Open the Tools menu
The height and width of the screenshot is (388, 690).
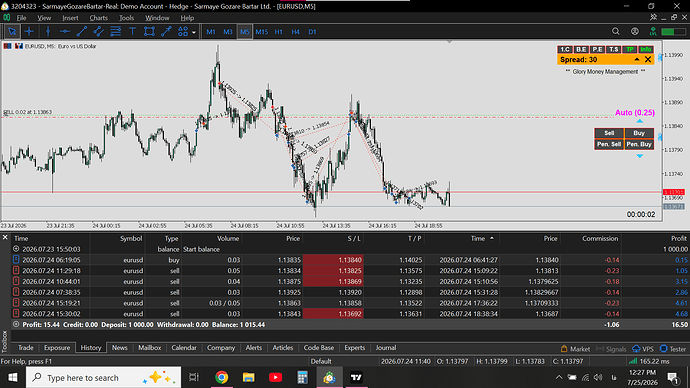point(126,18)
